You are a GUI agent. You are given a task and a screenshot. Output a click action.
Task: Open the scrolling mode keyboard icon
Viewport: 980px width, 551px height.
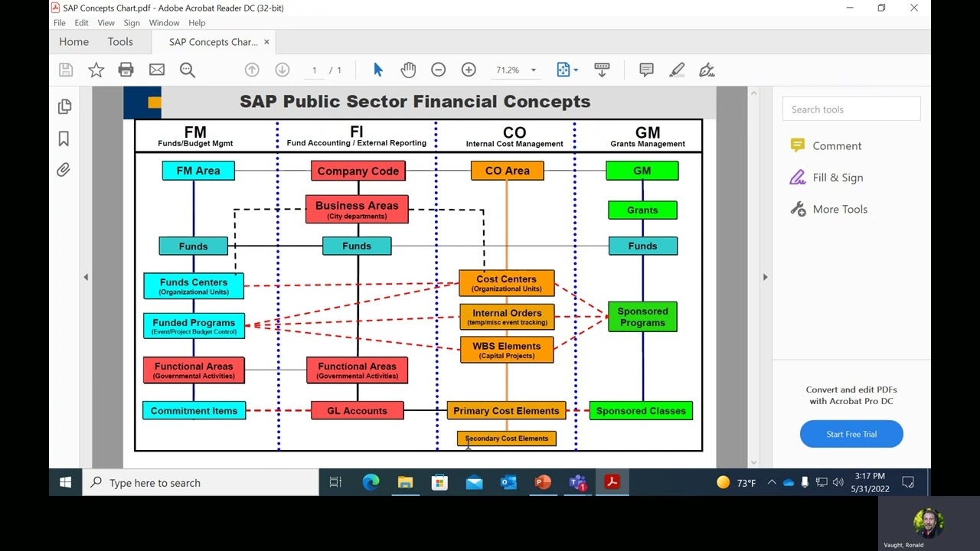tap(602, 70)
